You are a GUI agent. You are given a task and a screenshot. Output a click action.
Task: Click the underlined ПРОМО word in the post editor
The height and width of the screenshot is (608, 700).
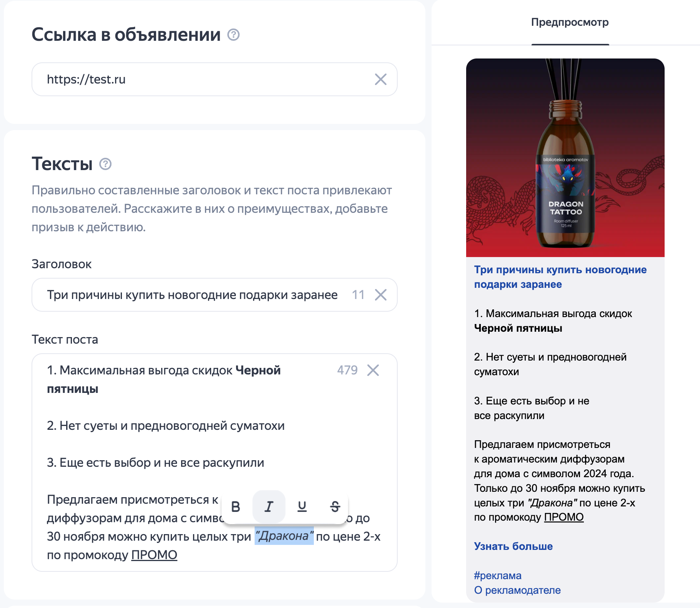point(154,555)
